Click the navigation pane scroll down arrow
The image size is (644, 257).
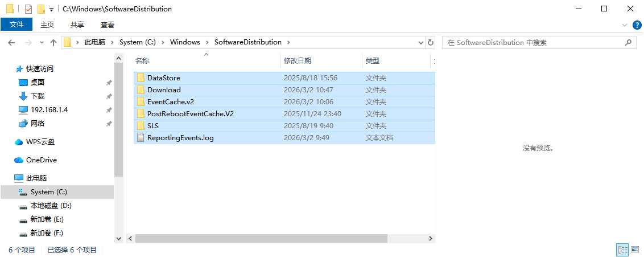tap(119, 239)
